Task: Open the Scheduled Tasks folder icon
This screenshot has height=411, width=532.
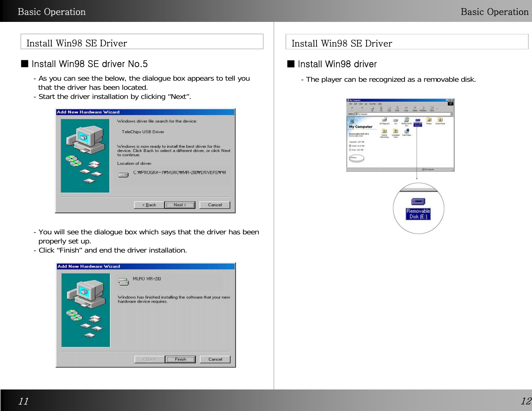Action: point(395,133)
